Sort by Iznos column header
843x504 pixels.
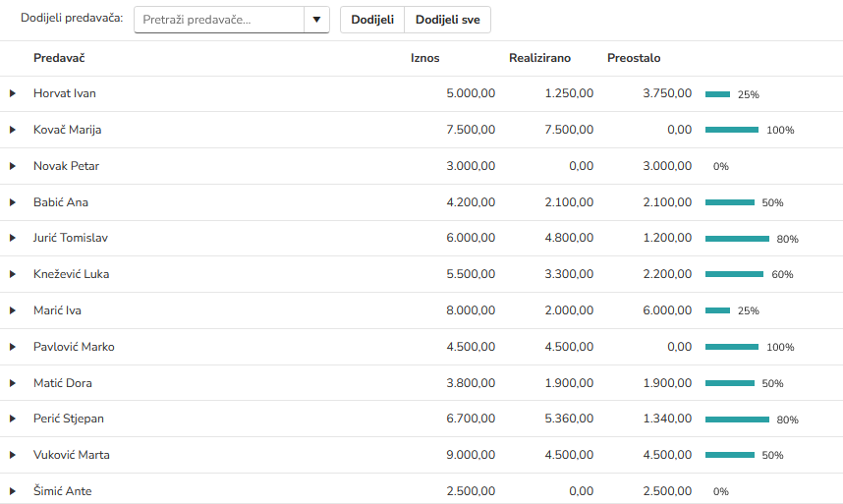pyautogui.click(x=424, y=58)
